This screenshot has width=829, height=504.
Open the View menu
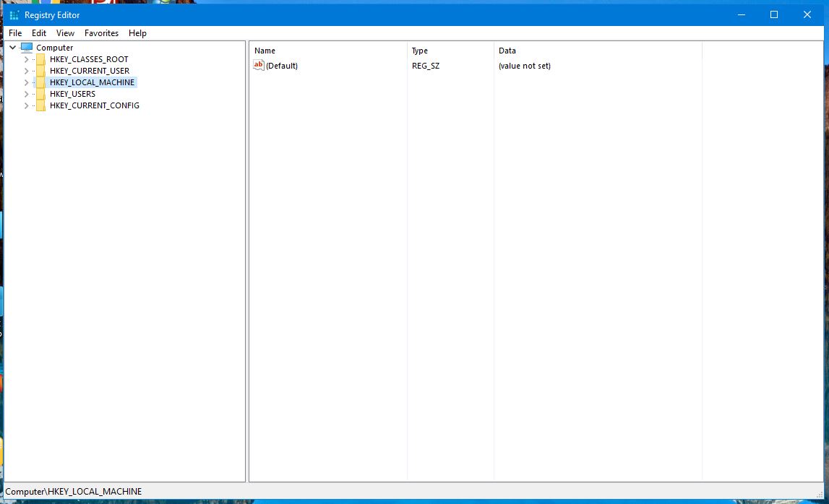65,33
